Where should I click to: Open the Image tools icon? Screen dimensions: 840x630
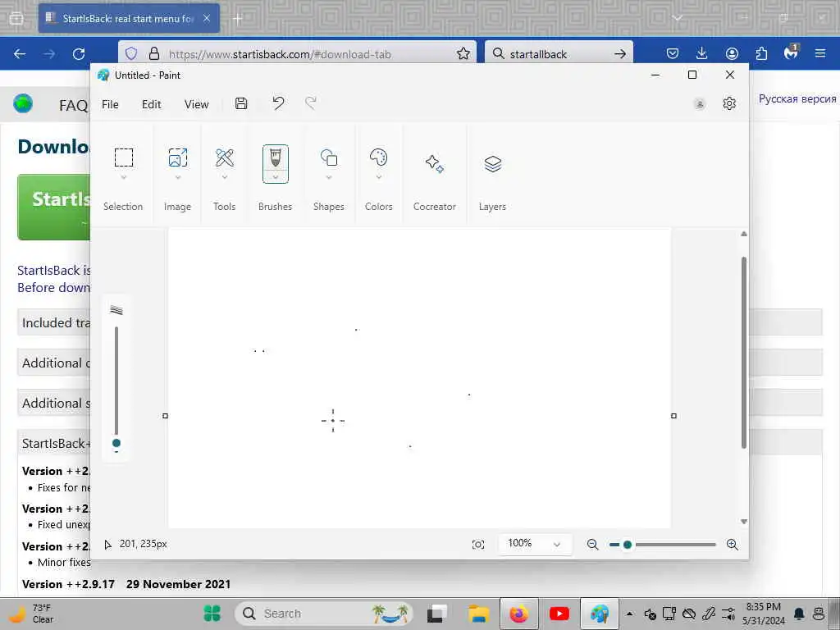coord(178,157)
